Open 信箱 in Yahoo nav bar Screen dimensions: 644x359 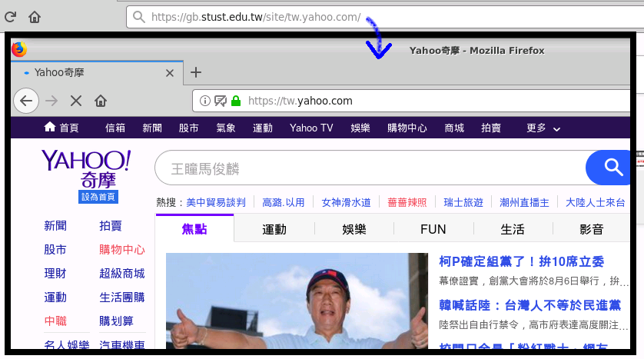click(x=115, y=128)
